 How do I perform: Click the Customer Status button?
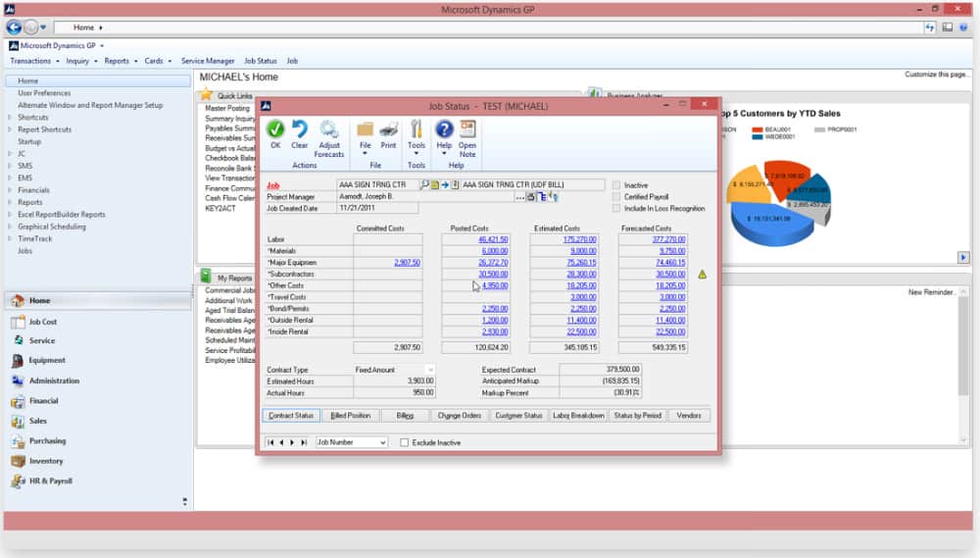click(x=518, y=416)
